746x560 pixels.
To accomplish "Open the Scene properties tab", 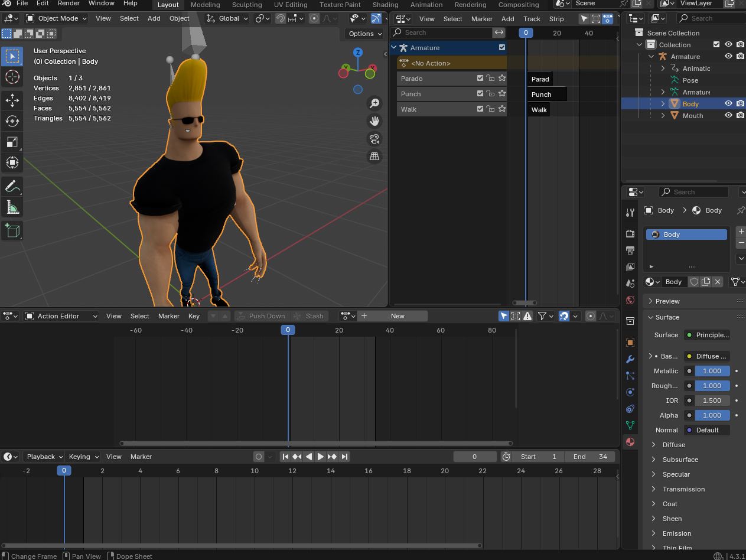I will tap(630, 284).
